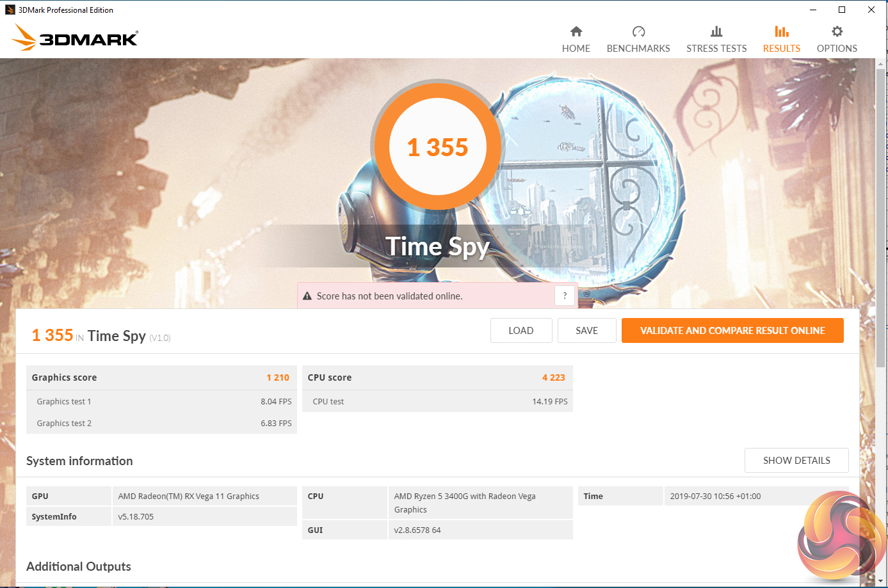Viewport: 888px width, 588px height.
Task: Click the 3DMark Professional Edition window title
Action: tap(66, 10)
